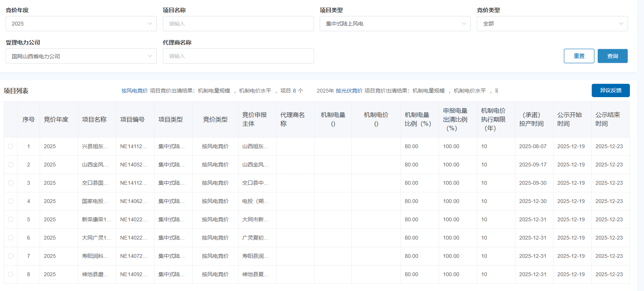
Task: Select radio button for row 2
Action: pyautogui.click(x=11, y=165)
